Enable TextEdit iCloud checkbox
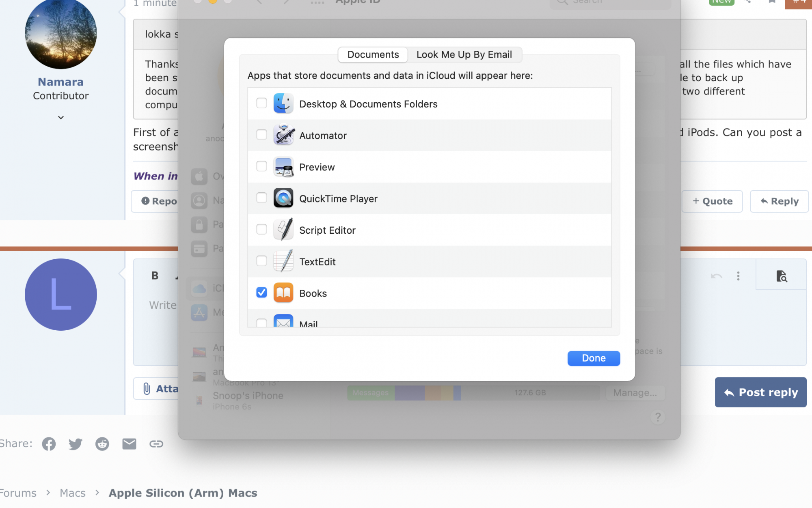Image resolution: width=812 pixels, height=508 pixels. click(x=261, y=261)
